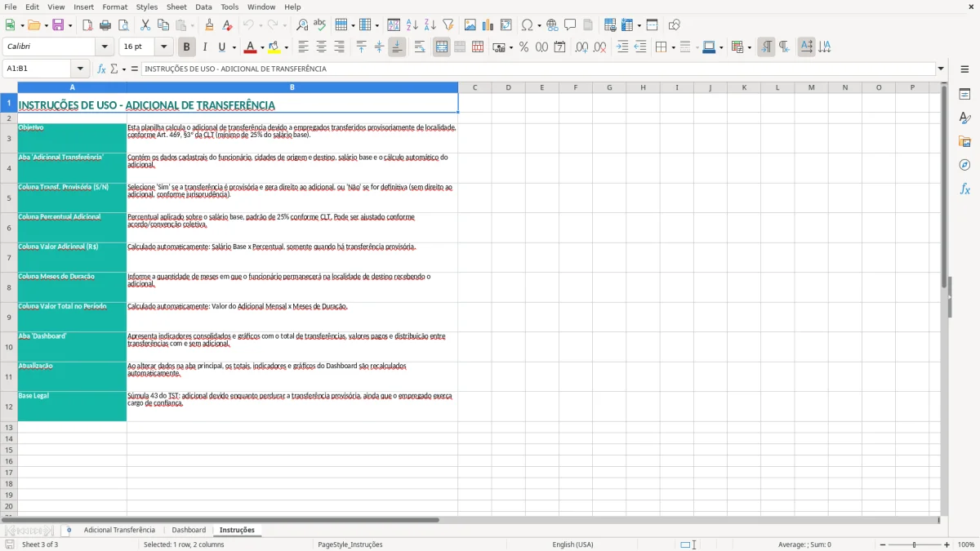Click the Insert Hyperlink icon
980x551 pixels.
coord(552,25)
